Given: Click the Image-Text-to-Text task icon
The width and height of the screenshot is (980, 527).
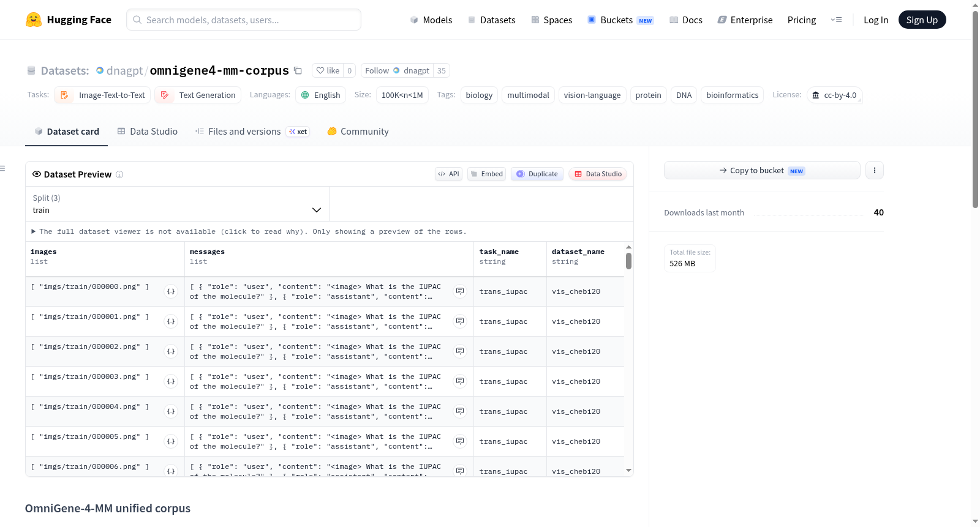Looking at the screenshot, I should (x=64, y=95).
